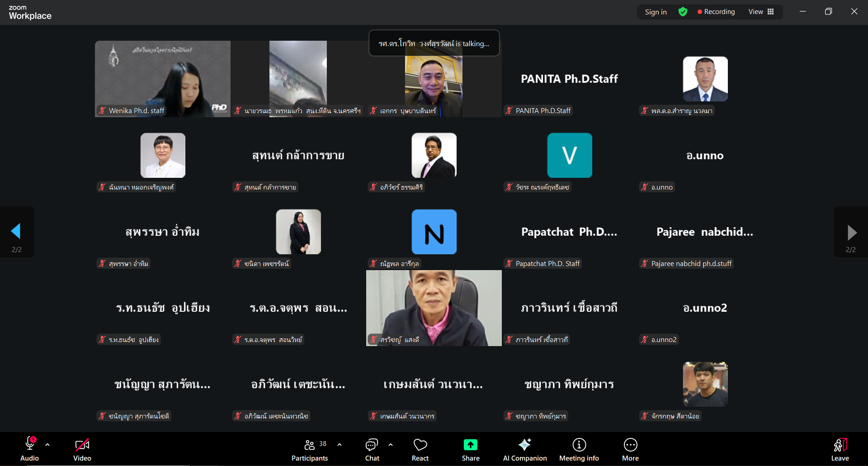The image size is (868, 466).
Task: Unmute the microphone with Audio button
Action: (30, 450)
